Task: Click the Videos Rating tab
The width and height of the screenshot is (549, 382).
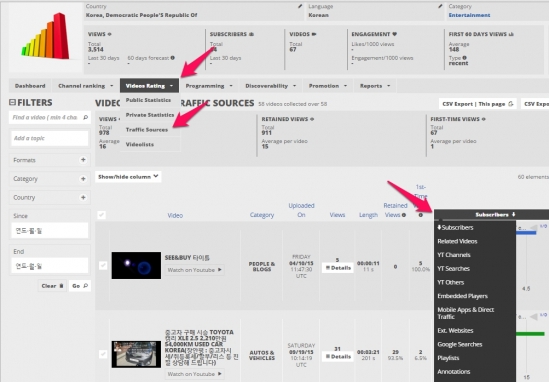Action: pyautogui.click(x=150, y=86)
